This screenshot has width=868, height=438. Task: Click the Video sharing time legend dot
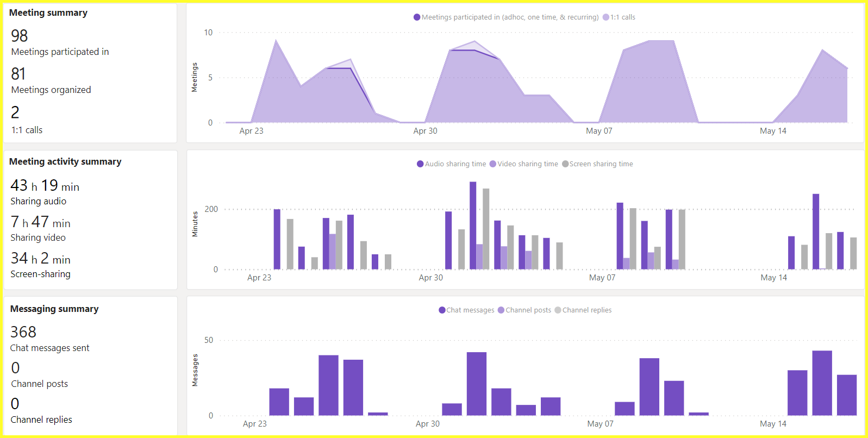[x=493, y=164]
